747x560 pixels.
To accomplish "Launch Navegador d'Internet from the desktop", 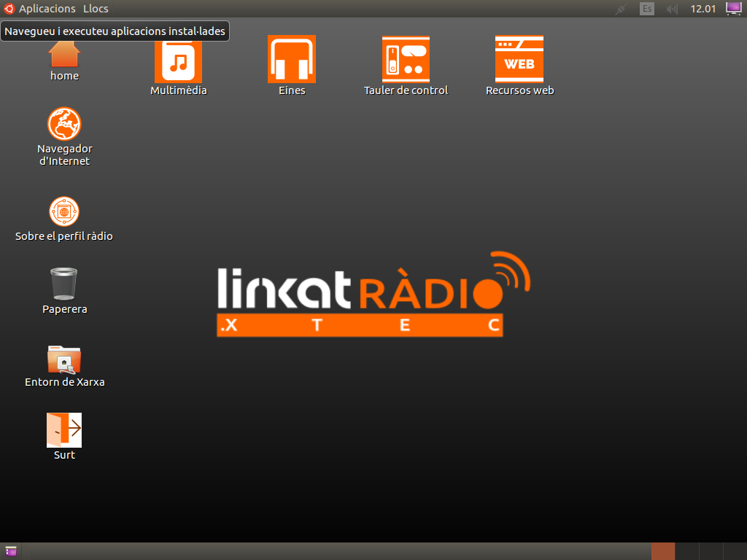I will point(64,125).
